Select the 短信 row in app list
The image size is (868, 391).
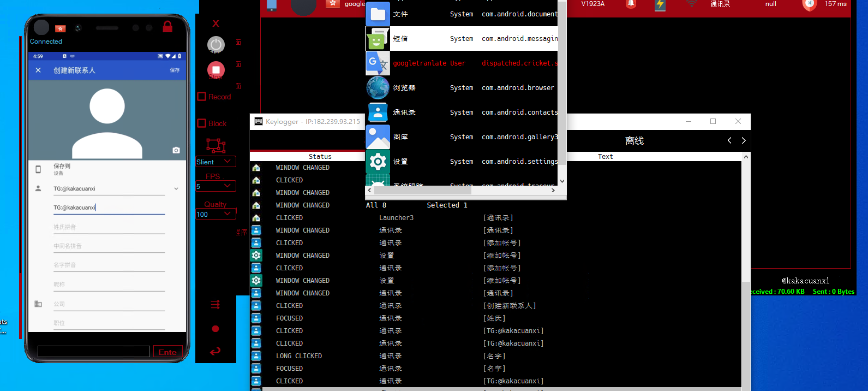[x=462, y=38]
